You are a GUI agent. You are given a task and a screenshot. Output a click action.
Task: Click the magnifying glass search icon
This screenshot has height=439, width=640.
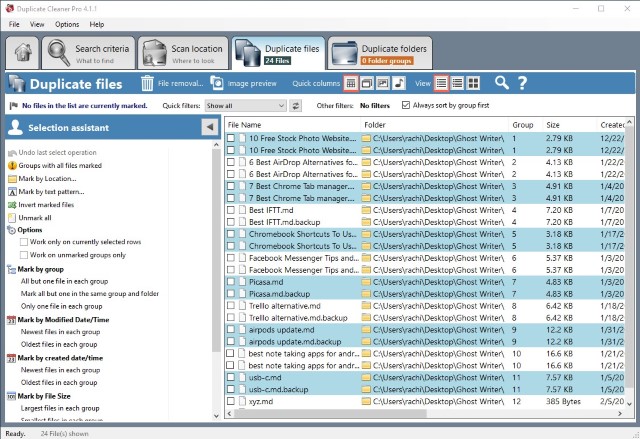click(502, 83)
